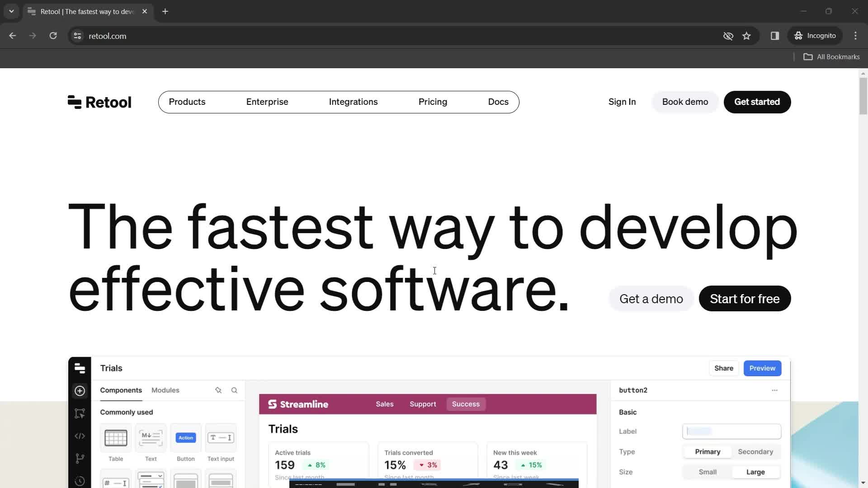Switch to the Components tab
The height and width of the screenshot is (488, 868).
120,390
